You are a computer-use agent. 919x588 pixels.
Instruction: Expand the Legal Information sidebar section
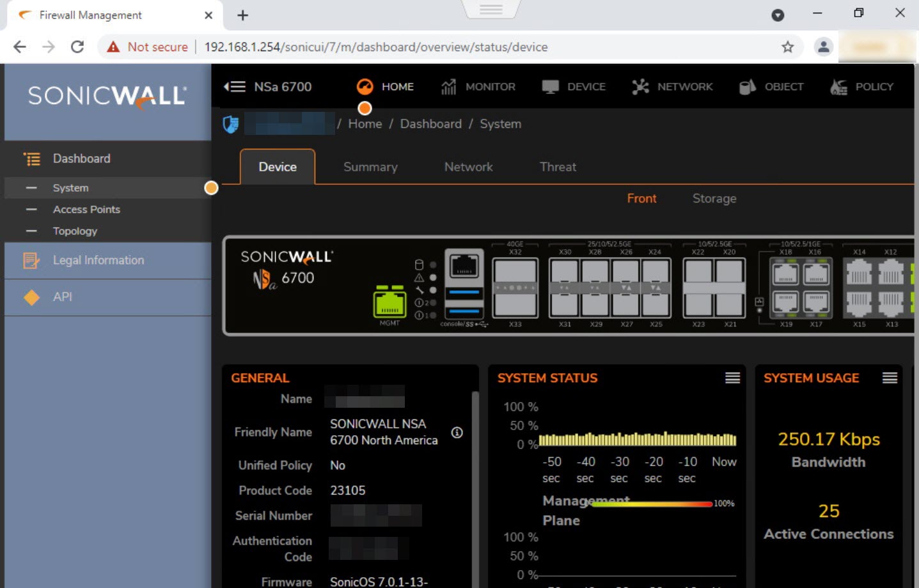click(x=98, y=260)
